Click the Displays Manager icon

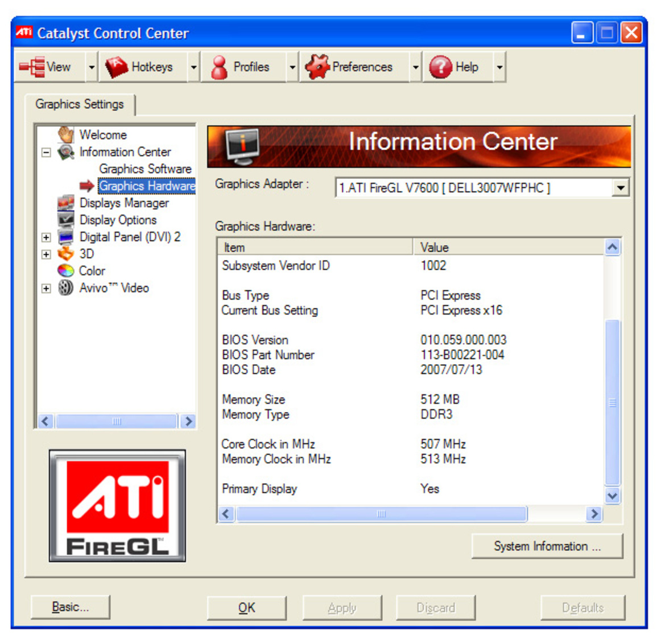click(66, 203)
